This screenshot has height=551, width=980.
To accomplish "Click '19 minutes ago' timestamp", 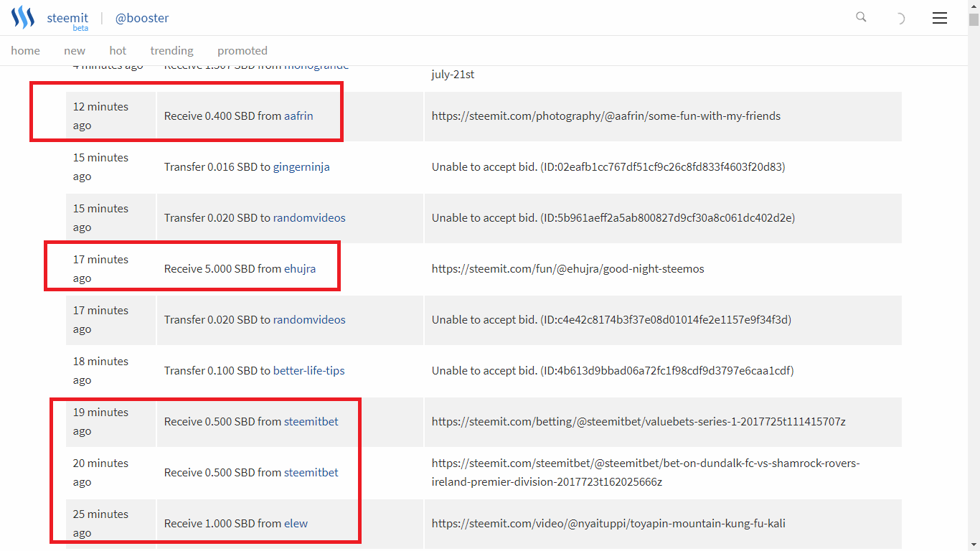I will click(100, 421).
